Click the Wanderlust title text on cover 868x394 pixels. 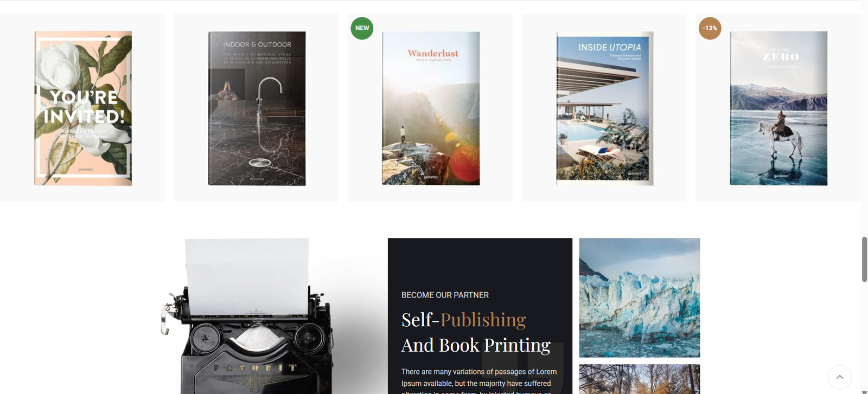433,53
